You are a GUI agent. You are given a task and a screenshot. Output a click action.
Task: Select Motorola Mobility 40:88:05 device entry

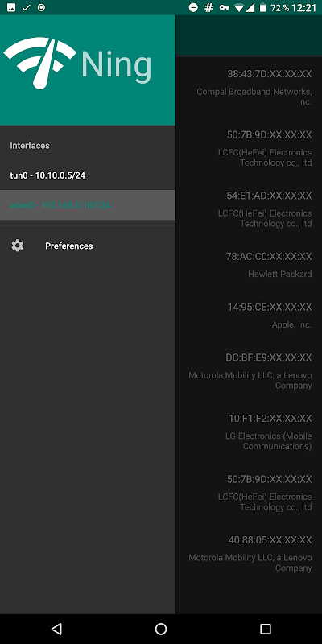point(249,553)
